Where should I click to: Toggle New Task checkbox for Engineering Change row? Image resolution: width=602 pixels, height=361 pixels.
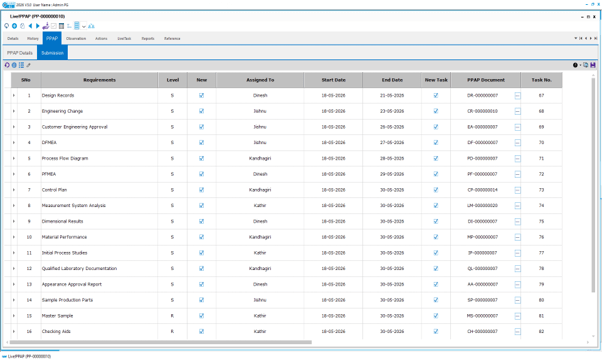(436, 111)
